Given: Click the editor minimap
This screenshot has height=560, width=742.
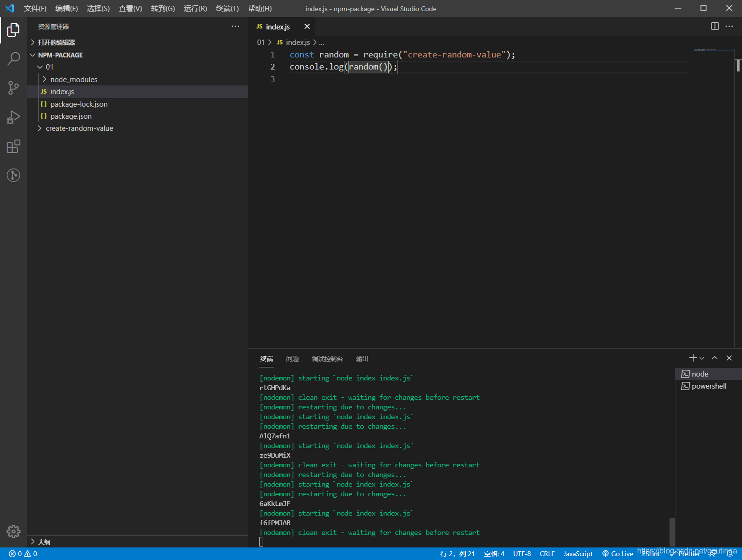Looking at the screenshot, I should pyautogui.click(x=713, y=50).
